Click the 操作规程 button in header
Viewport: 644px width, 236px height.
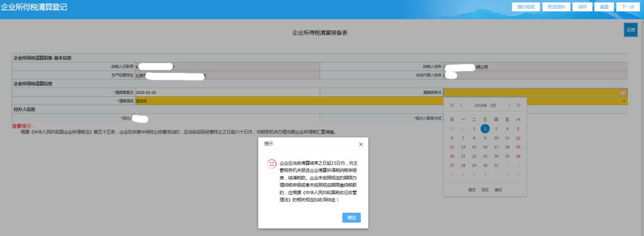[526, 7]
